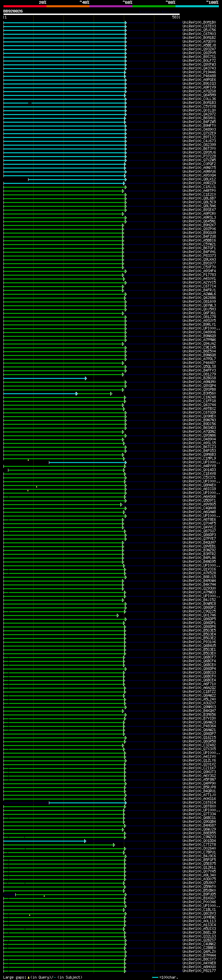
Task: Select hit label UniRef100_A9RZZ9
Action: (199, 183)
